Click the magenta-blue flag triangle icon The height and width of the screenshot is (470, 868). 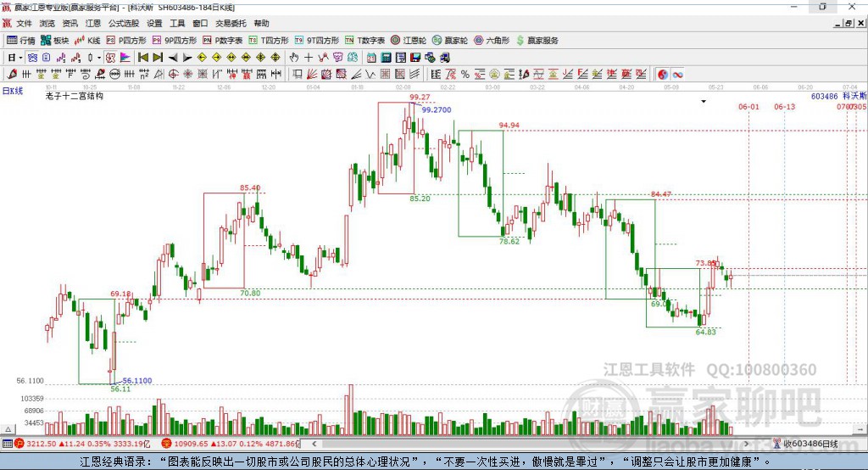point(125,57)
